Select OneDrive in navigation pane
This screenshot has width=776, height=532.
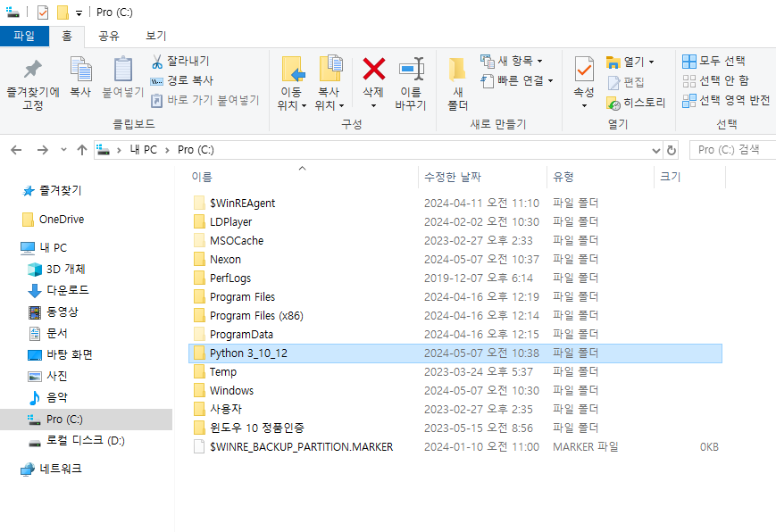point(54,220)
